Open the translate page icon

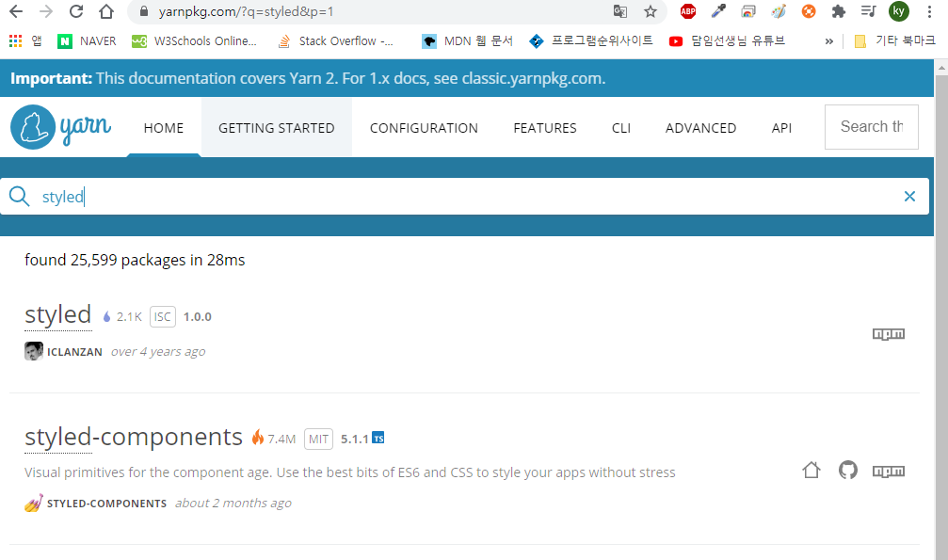tap(619, 11)
